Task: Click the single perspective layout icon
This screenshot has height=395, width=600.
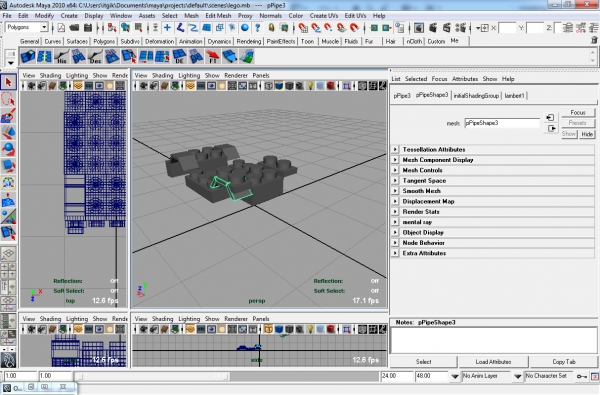Action: tap(8, 254)
